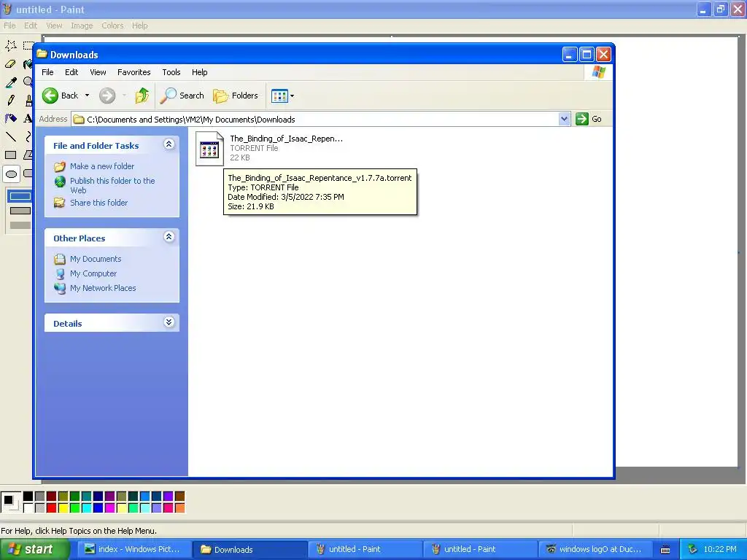
Task: Click the My Network Places icon
Action: click(60, 288)
